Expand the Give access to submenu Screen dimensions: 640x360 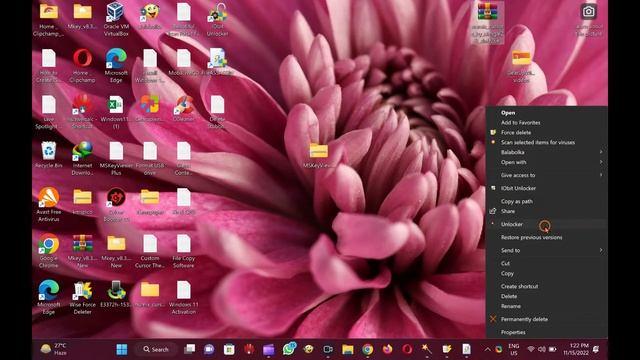(x=546, y=175)
